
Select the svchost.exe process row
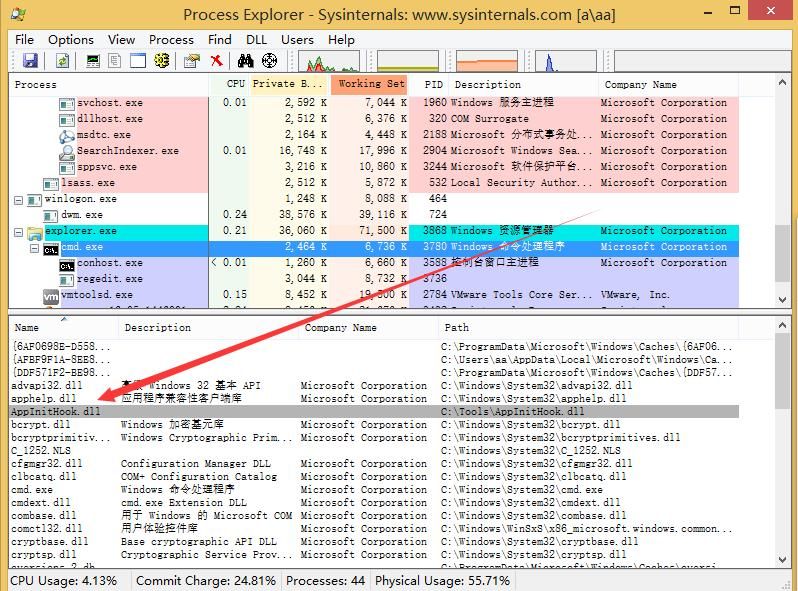coord(374,103)
